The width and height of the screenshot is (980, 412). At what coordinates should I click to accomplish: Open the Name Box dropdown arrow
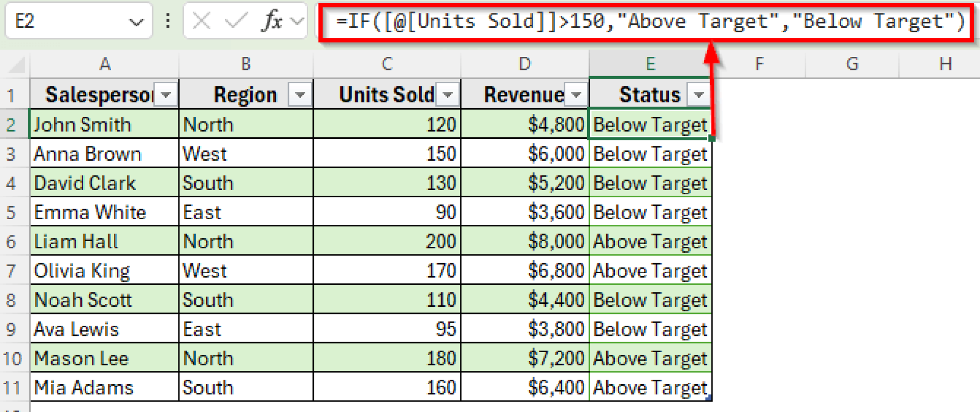click(x=136, y=22)
